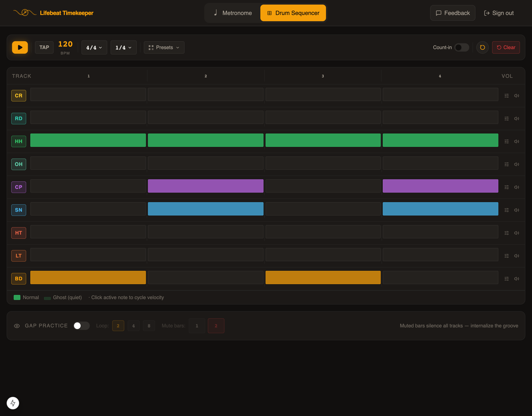Enable RD step on beat 4

(x=440, y=117)
